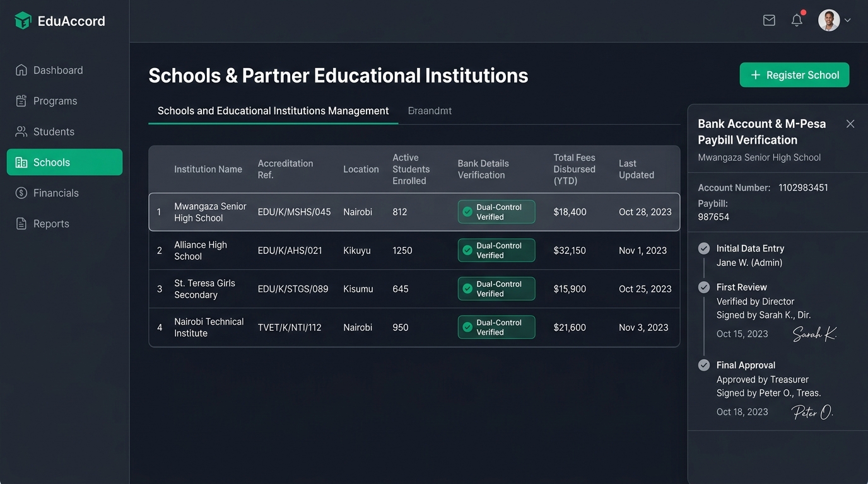Viewport: 868px width, 484px height.
Task: Click Peter O. signature
Action: [812, 412]
